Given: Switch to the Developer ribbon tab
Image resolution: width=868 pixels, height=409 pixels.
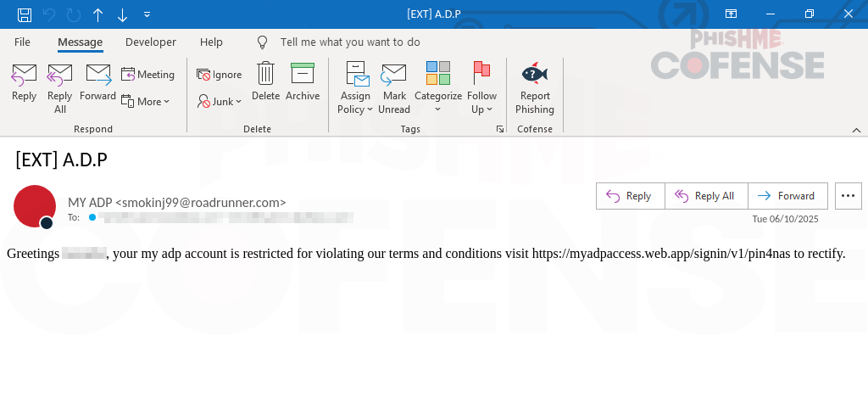Looking at the screenshot, I should pos(151,42).
